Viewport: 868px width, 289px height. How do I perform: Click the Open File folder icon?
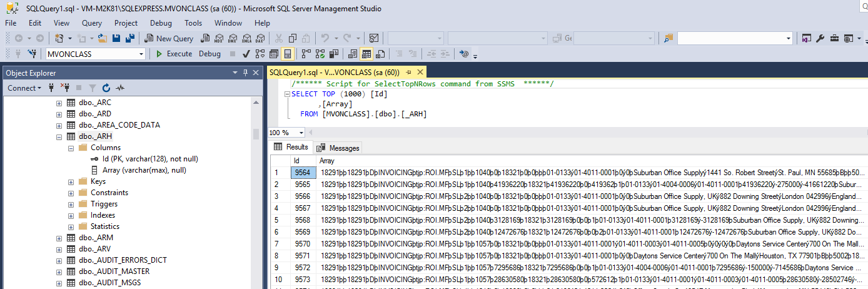click(x=103, y=38)
